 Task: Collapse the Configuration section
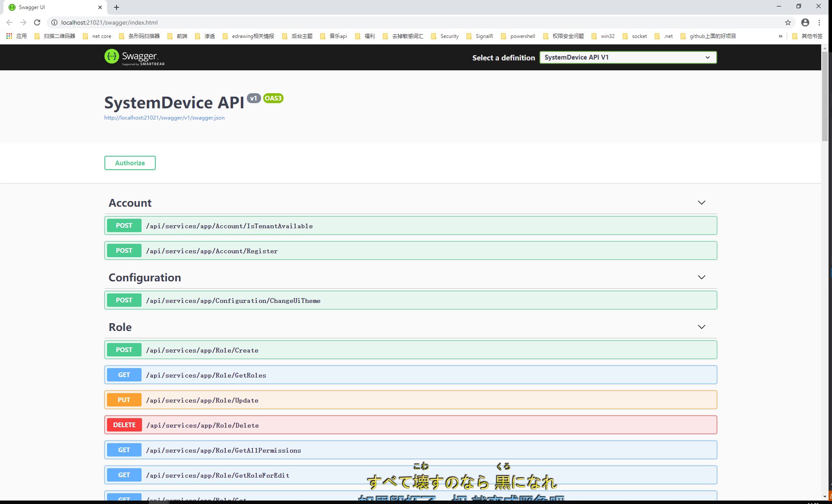(701, 277)
